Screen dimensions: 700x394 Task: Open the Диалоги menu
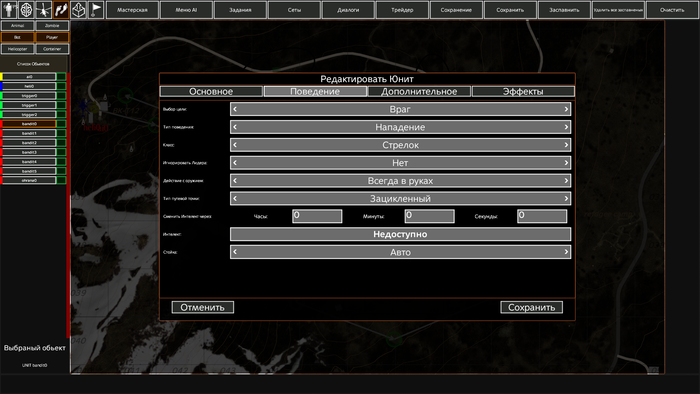click(x=348, y=10)
